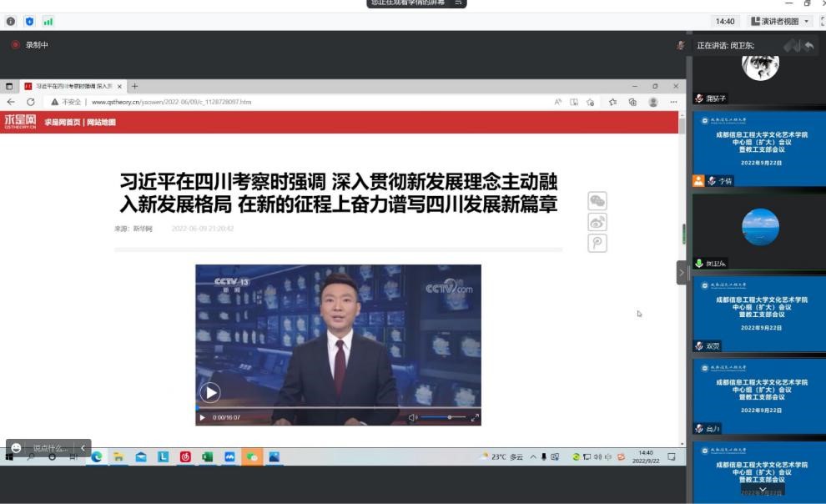Open the 演讲者视图 view dropdown

tap(781, 22)
